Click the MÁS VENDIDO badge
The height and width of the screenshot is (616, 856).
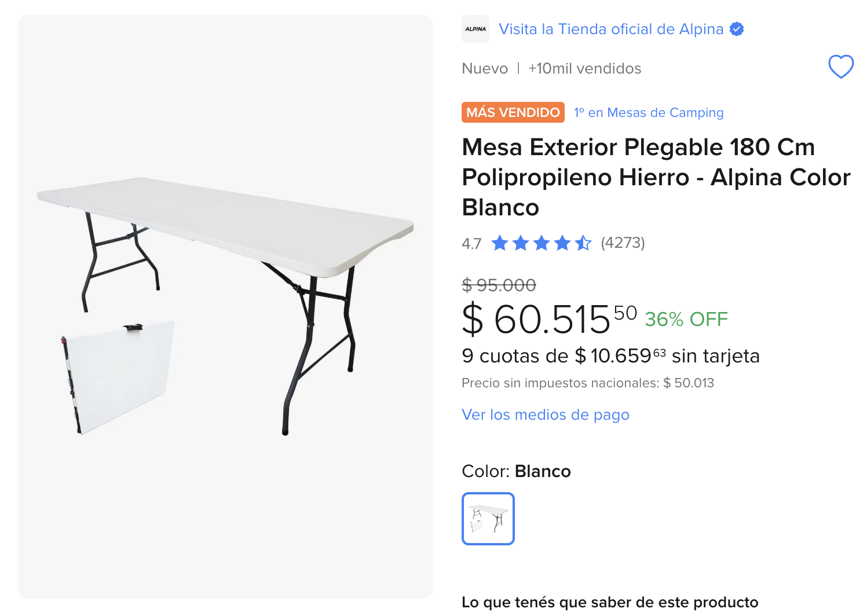pyautogui.click(x=513, y=112)
